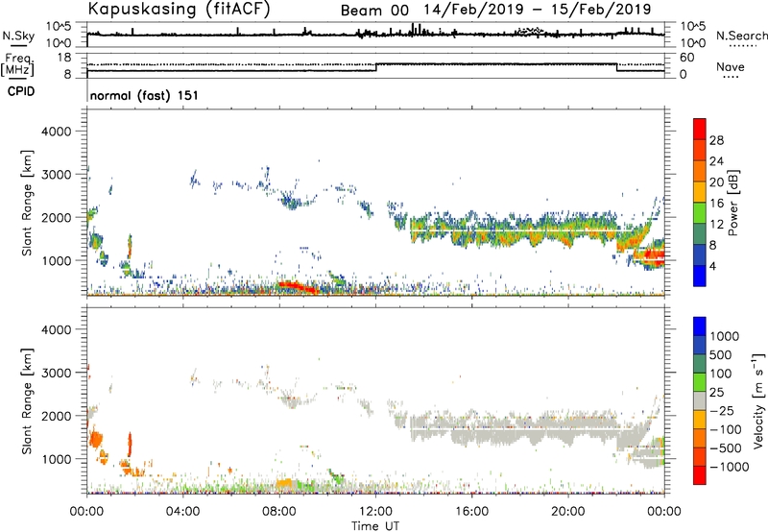
Task: Click the 04:00 time axis label
Action: [182, 512]
